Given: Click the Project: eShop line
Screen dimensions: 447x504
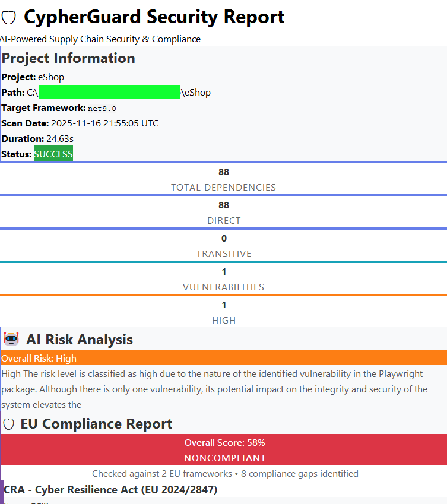Looking at the screenshot, I should [x=33, y=77].
